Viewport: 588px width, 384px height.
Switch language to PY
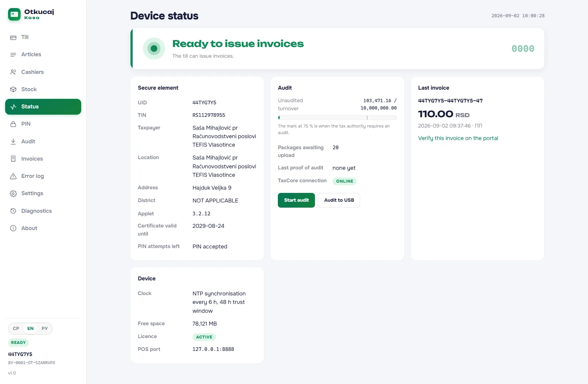44,329
